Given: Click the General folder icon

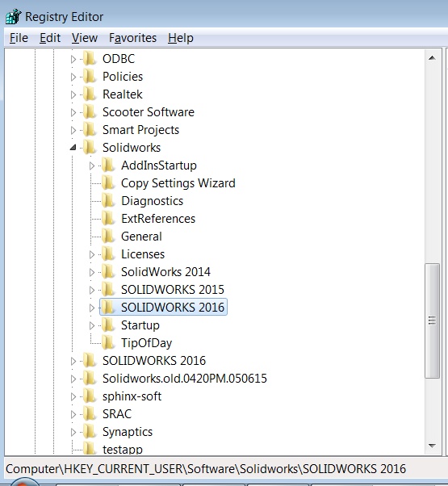Looking at the screenshot, I should [108, 237].
